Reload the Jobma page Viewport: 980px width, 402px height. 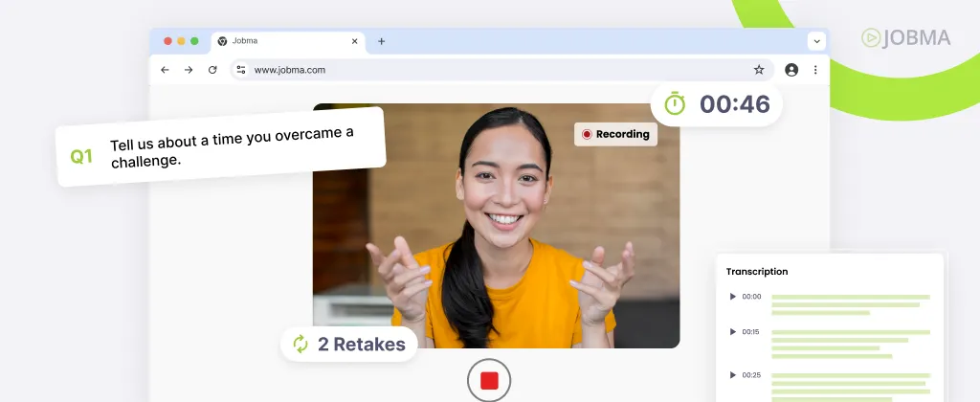212,70
